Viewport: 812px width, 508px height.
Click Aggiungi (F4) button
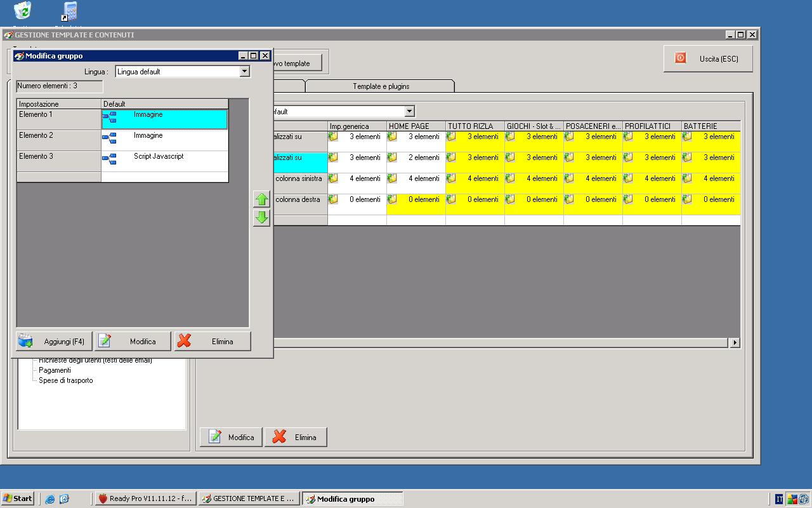(55, 342)
